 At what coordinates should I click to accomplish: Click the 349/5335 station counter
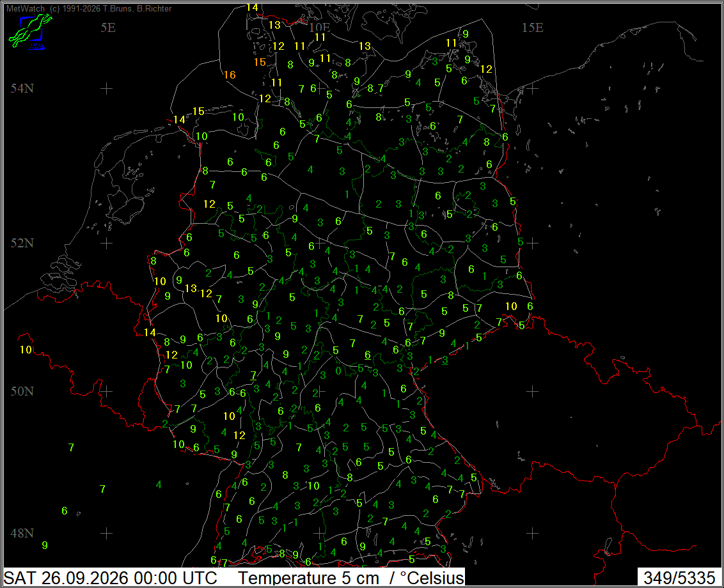679,577
